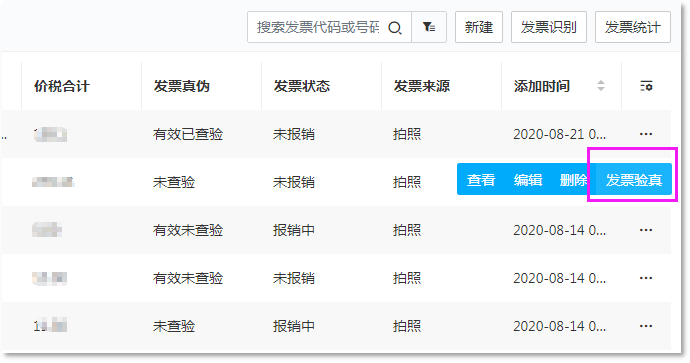690x363 pixels.
Task: Choose 编辑 in row action menu
Action: (528, 180)
